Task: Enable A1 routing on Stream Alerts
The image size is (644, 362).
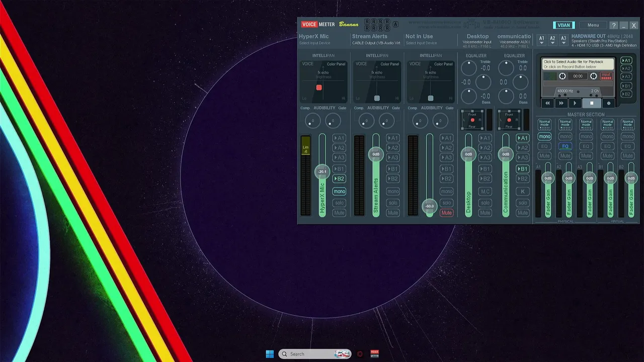Action: 393,138
